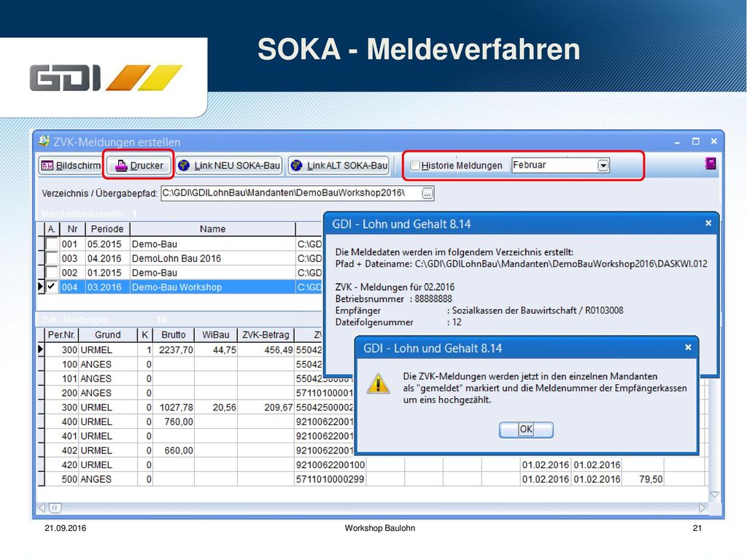Click WiBau value '44,75'
The image size is (747, 560).
tap(225, 350)
